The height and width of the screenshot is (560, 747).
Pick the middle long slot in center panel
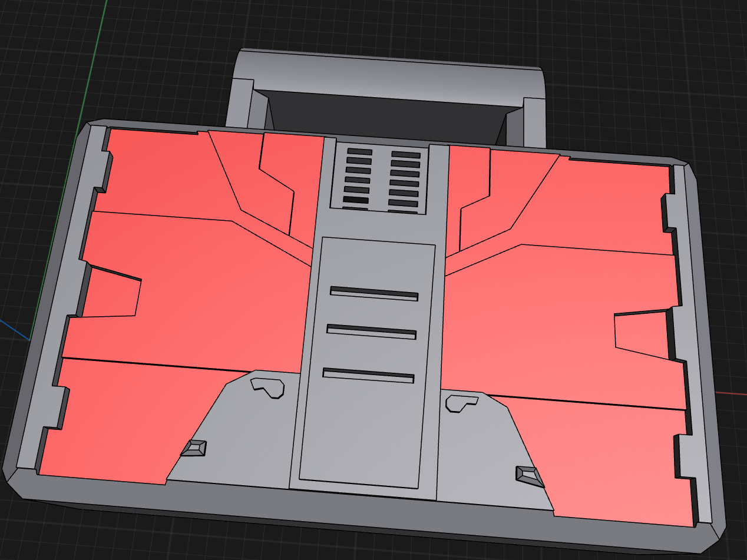371,332
